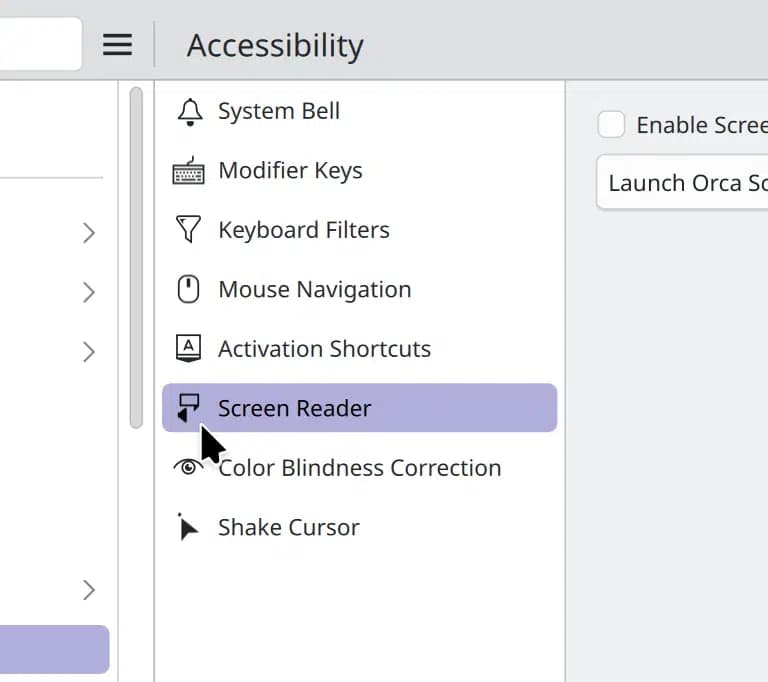Select the funnel icon for Keyboard Filters
768x682 pixels.
pos(189,229)
